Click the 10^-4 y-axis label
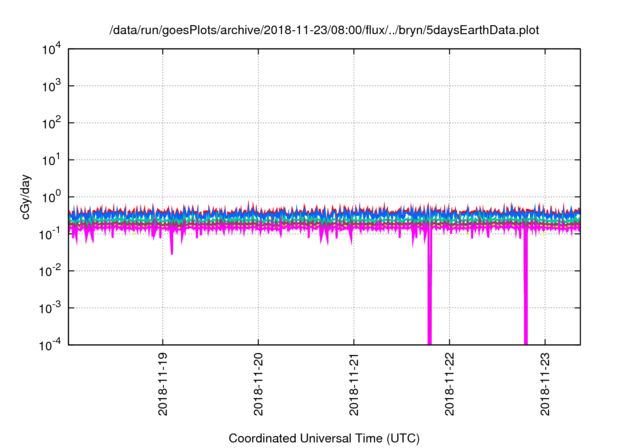Screen dimensions: 640x448 point(50,345)
